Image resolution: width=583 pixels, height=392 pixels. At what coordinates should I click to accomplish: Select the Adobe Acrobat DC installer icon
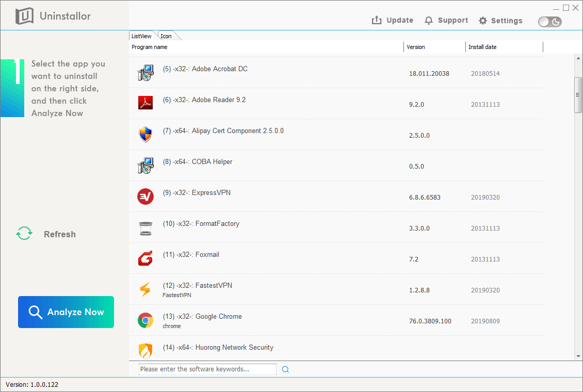coord(145,72)
